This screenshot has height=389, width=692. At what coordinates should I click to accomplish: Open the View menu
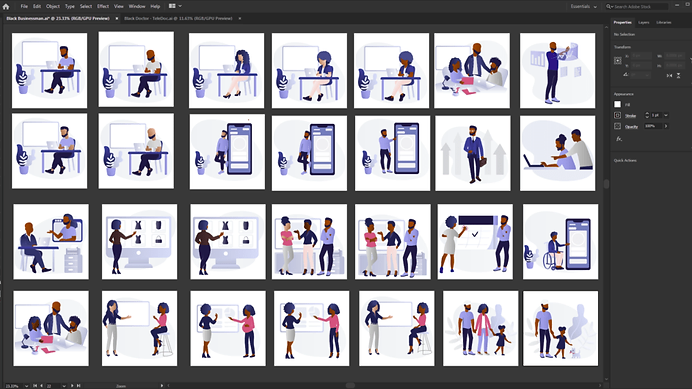[119, 6]
